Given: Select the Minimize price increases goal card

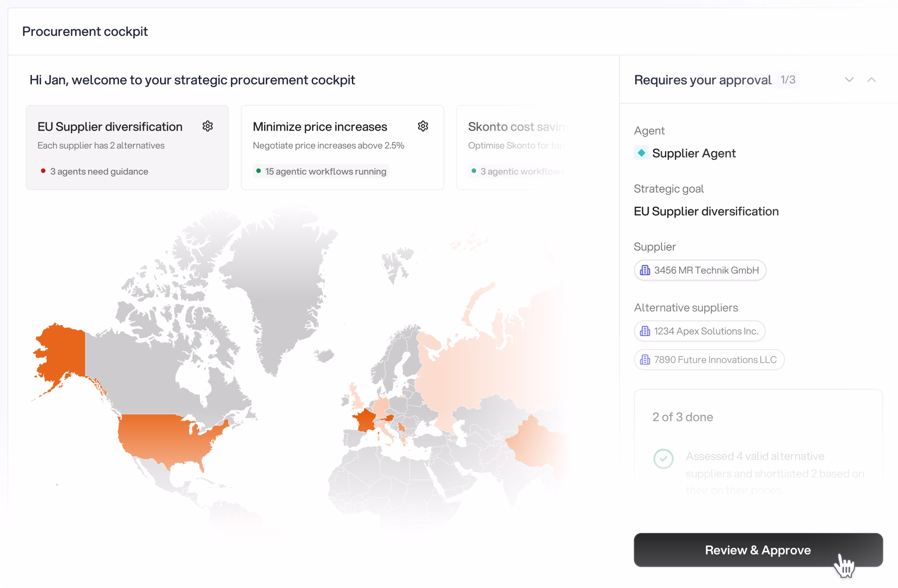Looking at the screenshot, I should pyautogui.click(x=342, y=147).
